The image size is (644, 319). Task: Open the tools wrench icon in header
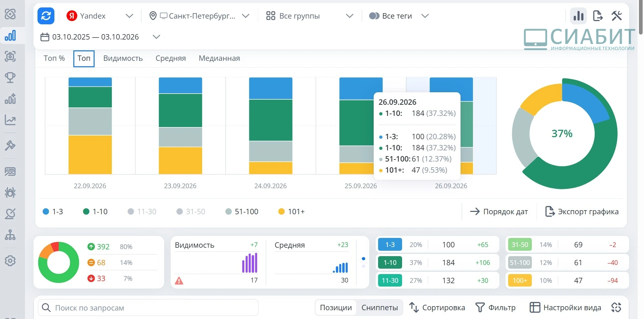pyautogui.click(x=617, y=16)
